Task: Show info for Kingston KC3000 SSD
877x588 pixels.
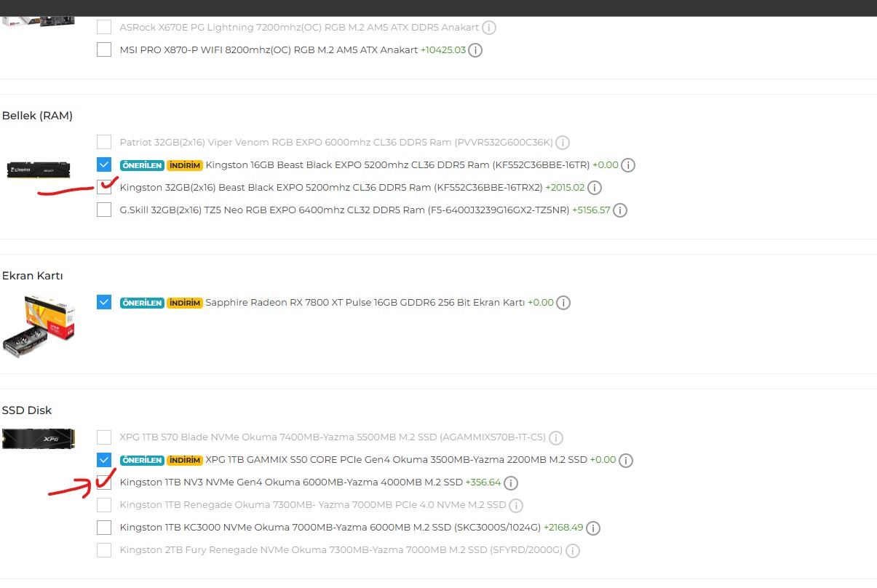Action: pos(593,528)
